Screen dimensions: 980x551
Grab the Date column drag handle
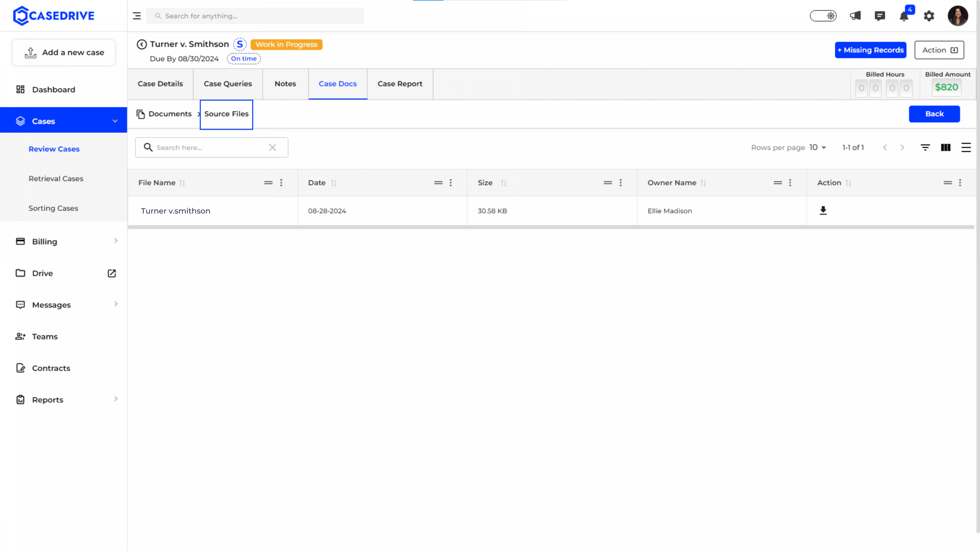pyautogui.click(x=438, y=183)
